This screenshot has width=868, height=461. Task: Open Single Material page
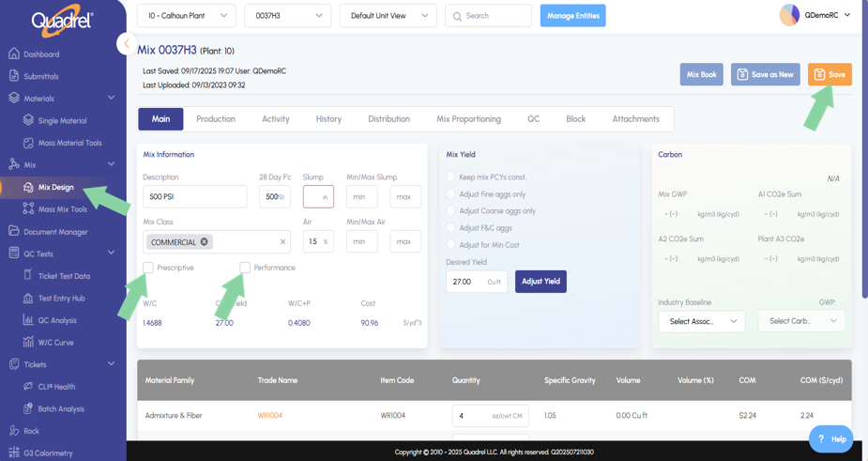(x=62, y=121)
